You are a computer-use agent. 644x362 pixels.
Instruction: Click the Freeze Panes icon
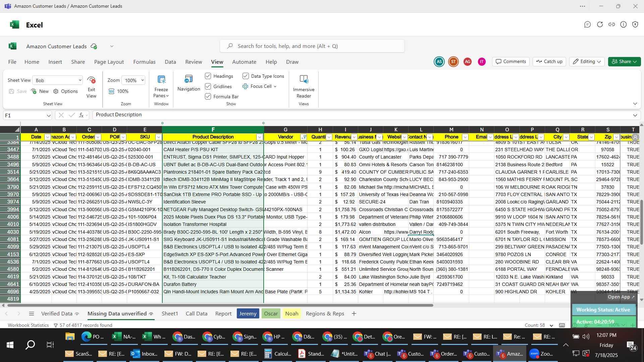click(161, 80)
